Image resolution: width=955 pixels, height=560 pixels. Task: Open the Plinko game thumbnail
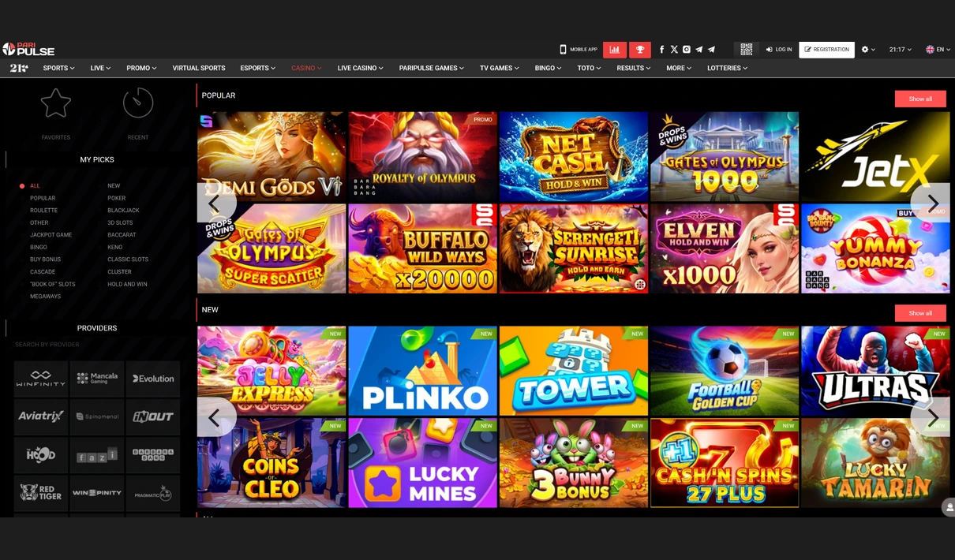[x=422, y=371]
